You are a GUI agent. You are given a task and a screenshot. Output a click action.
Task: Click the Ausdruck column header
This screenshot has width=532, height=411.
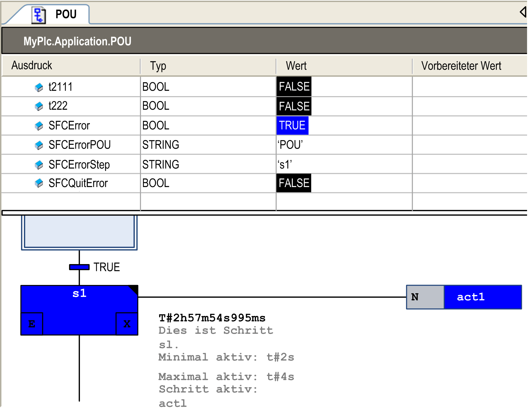click(32, 66)
